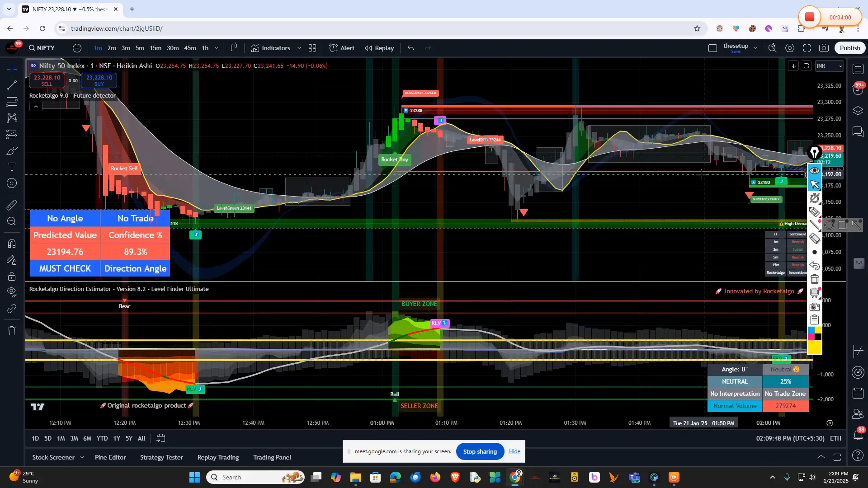Open the object tree layers panel
This screenshot has height=488, width=868.
pyautogui.click(x=858, y=111)
